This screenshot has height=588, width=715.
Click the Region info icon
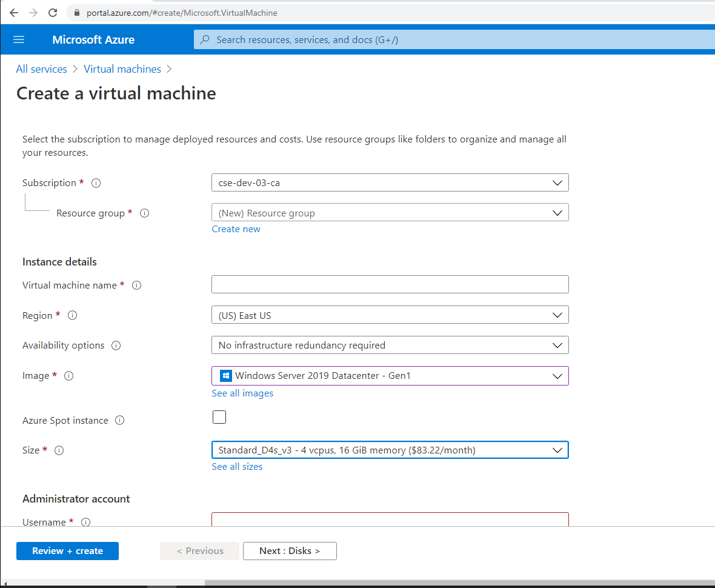click(72, 315)
